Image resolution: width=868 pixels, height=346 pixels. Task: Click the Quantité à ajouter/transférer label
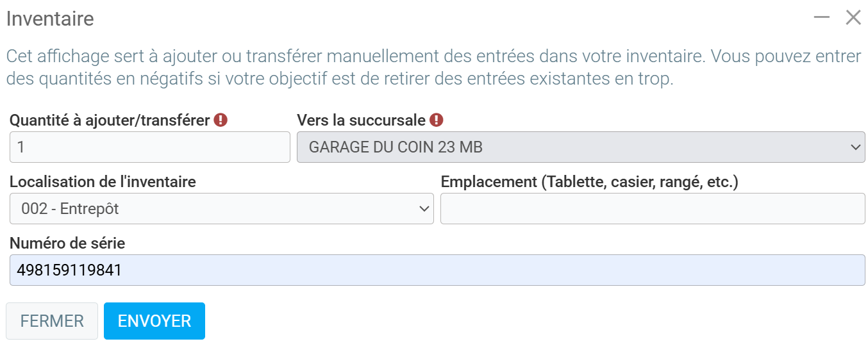click(110, 120)
